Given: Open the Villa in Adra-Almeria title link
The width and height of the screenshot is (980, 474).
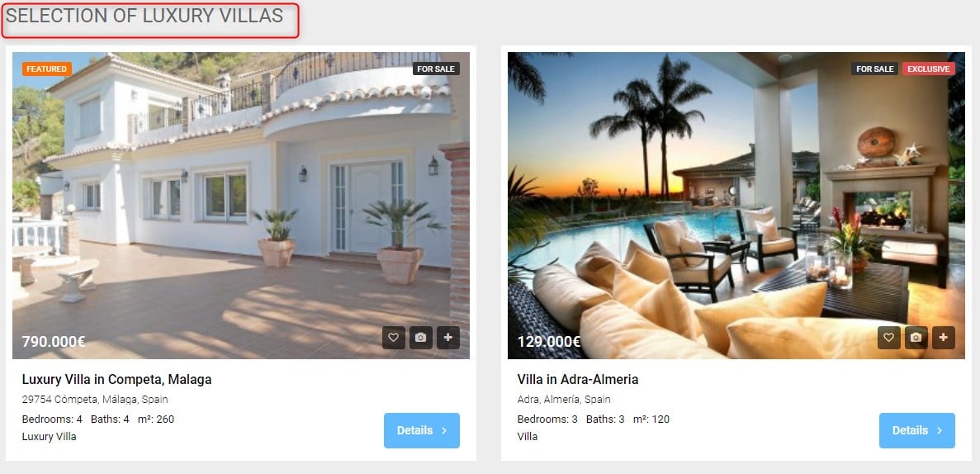Looking at the screenshot, I should (578, 379).
